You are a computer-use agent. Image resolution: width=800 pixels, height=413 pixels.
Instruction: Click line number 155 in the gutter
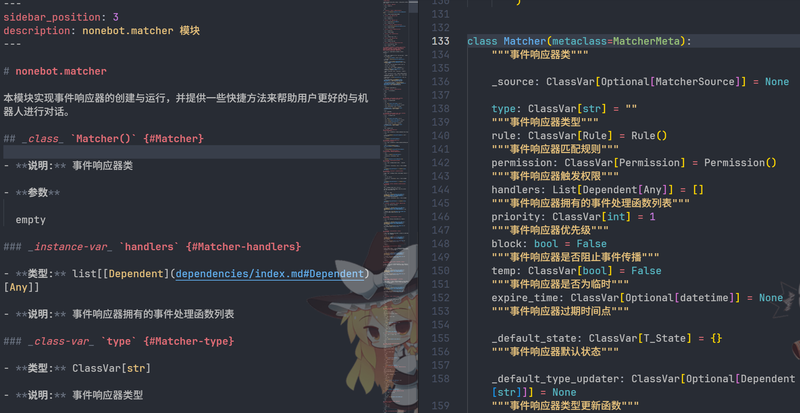[440, 338]
